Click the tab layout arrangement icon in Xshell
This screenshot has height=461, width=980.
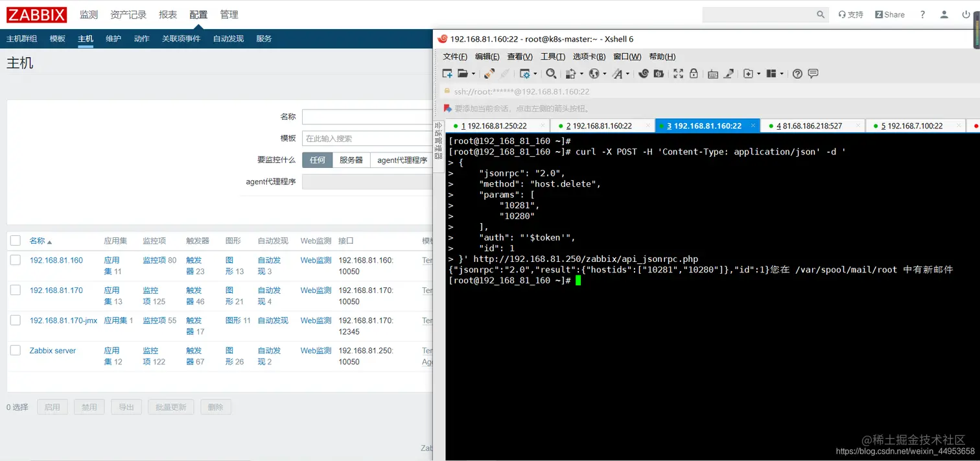[x=771, y=74]
